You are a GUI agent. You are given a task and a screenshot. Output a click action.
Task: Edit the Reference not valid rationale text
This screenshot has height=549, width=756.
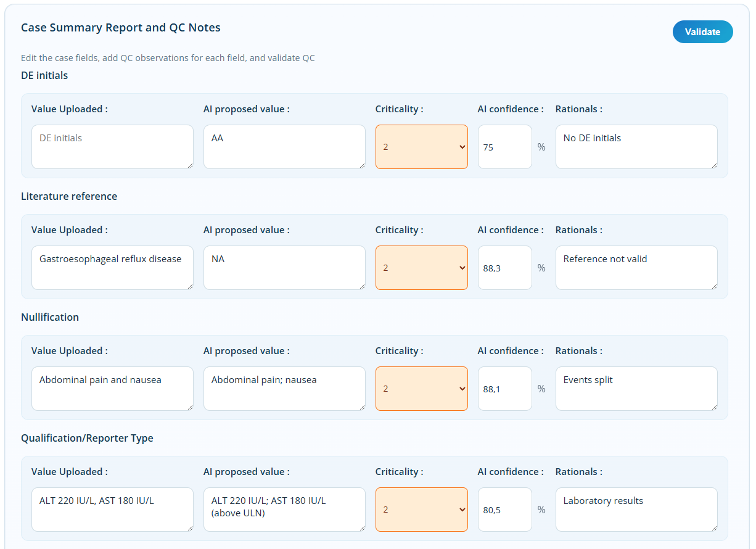tap(636, 268)
